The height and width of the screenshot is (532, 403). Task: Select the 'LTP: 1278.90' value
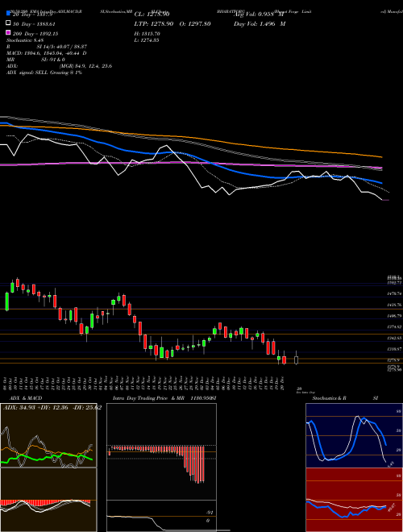point(154,24)
